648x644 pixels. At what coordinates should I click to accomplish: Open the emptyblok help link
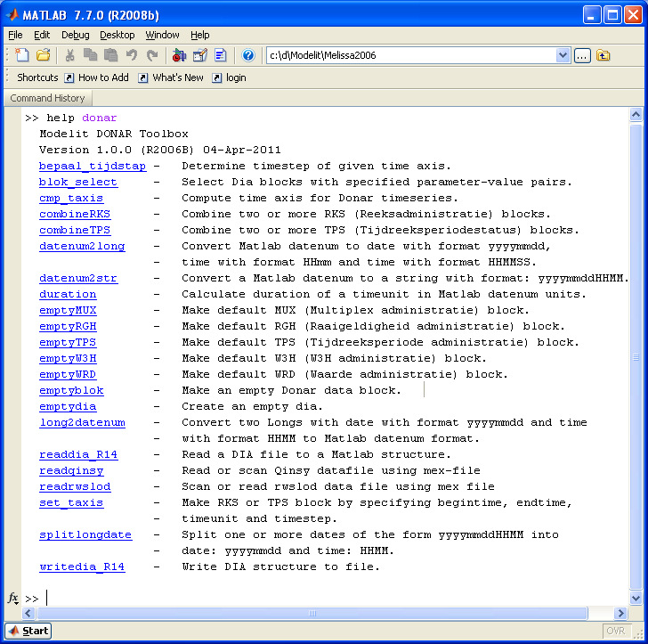71,390
